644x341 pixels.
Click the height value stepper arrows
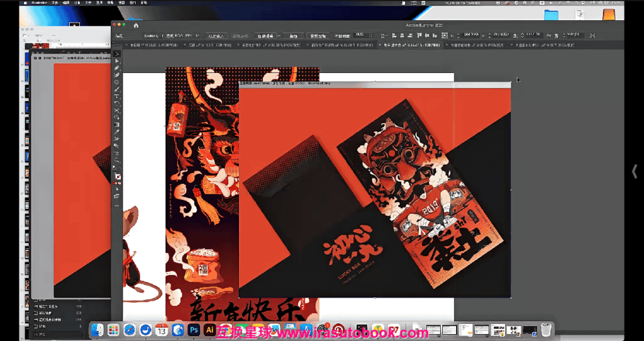click(x=564, y=36)
